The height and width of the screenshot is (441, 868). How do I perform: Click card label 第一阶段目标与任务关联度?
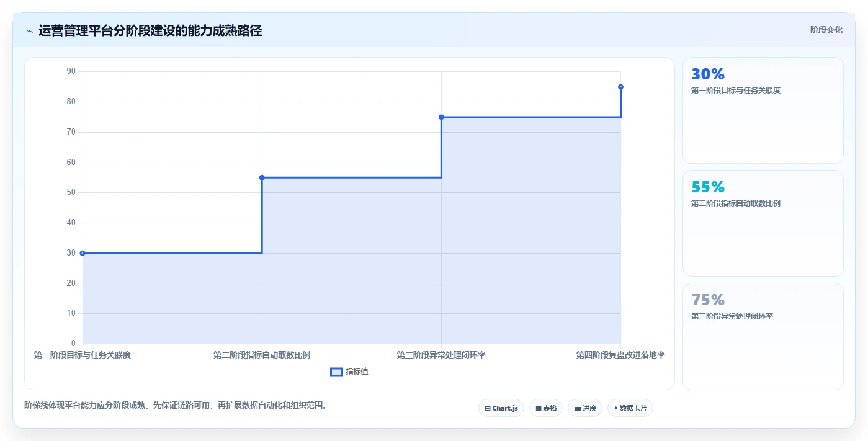point(736,91)
